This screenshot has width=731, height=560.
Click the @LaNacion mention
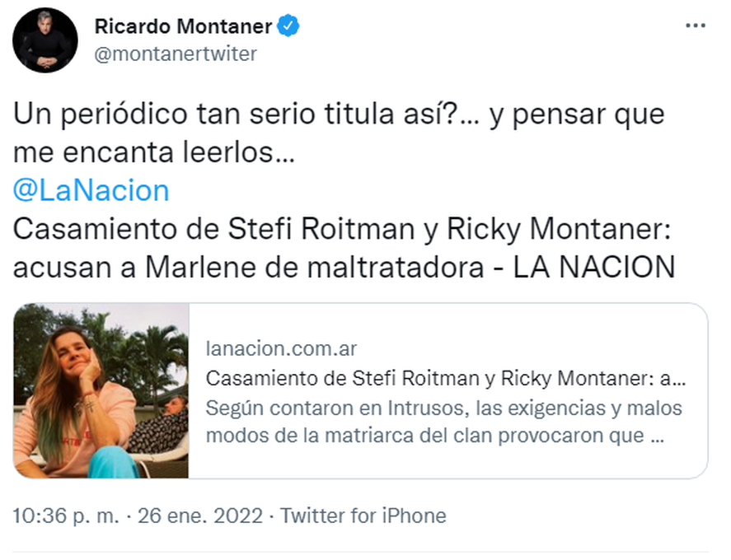(91, 190)
